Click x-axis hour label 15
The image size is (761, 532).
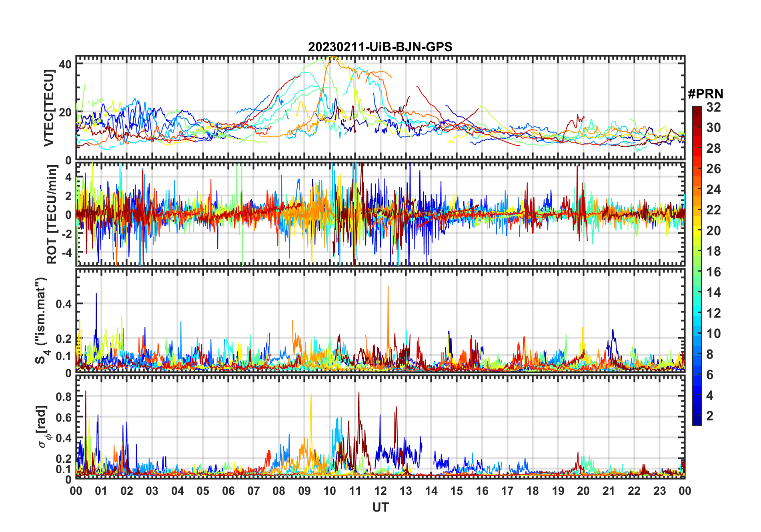pyautogui.click(x=457, y=491)
